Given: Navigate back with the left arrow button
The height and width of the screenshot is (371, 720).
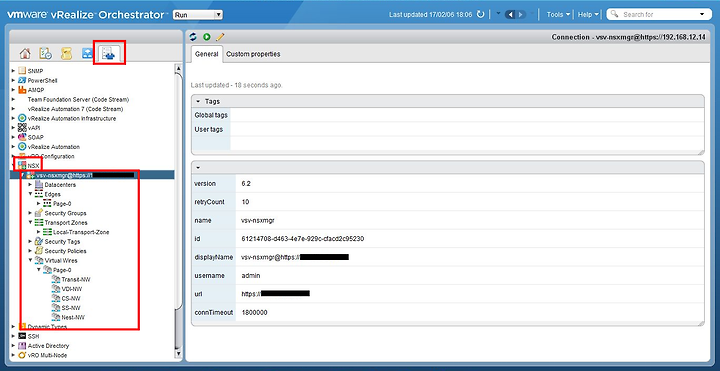Looking at the screenshot, I should point(511,15).
